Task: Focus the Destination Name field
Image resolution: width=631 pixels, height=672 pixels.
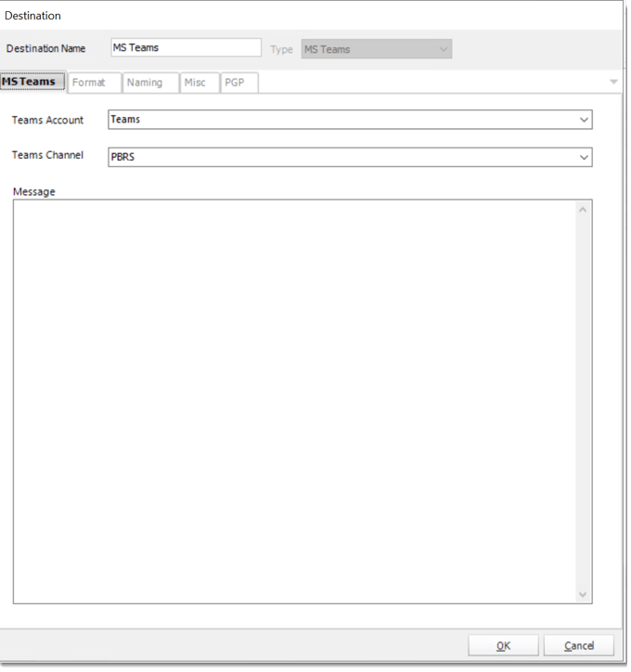Action: (x=186, y=47)
